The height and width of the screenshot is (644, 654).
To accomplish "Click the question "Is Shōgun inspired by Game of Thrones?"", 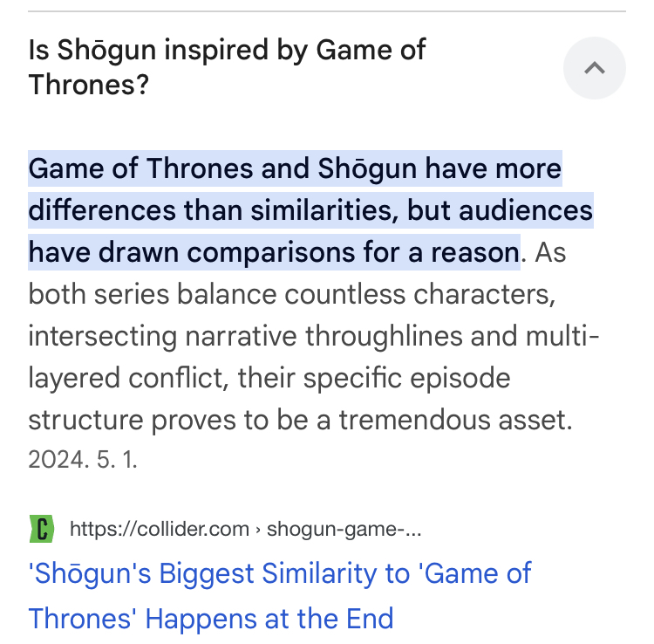I will pyautogui.click(x=227, y=66).
